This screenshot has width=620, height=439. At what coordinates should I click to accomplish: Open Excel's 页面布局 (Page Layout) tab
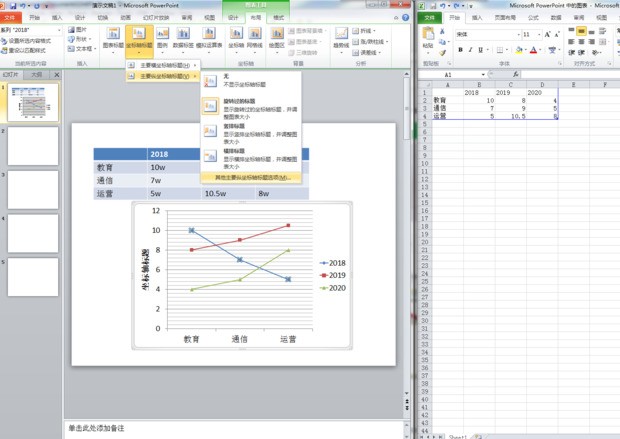[x=505, y=17]
